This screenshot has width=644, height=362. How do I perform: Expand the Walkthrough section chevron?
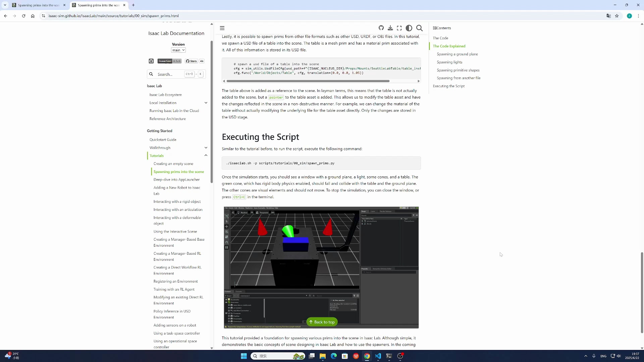click(206, 148)
